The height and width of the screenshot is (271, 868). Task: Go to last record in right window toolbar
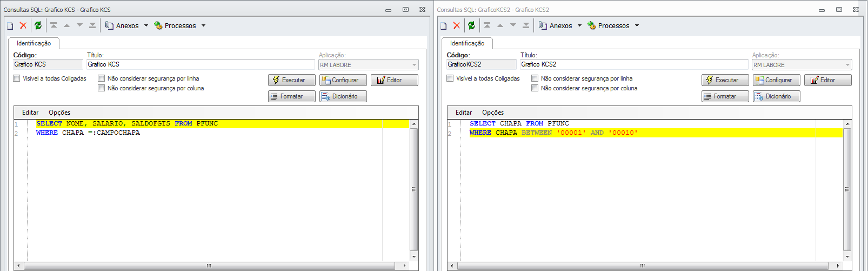[x=526, y=25]
